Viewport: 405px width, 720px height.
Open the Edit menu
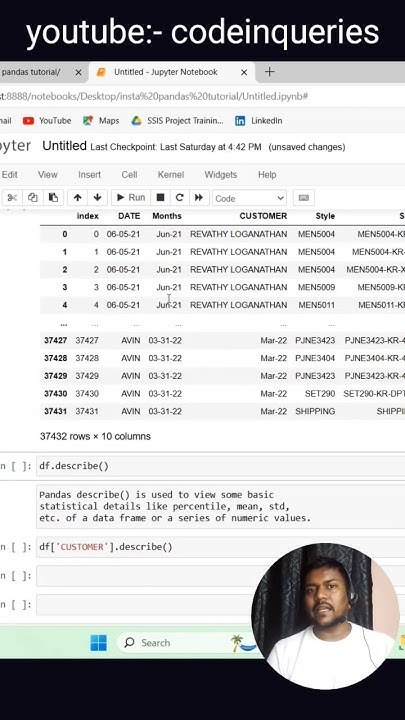[10, 174]
